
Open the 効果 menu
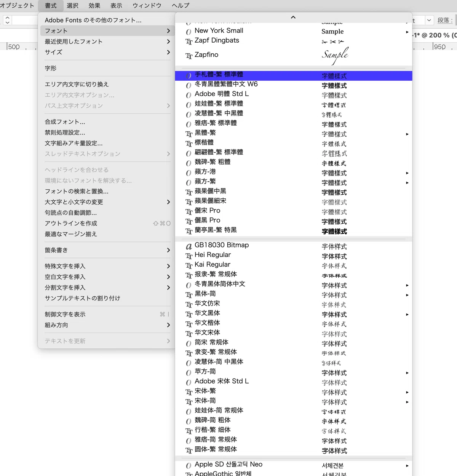[x=94, y=5]
